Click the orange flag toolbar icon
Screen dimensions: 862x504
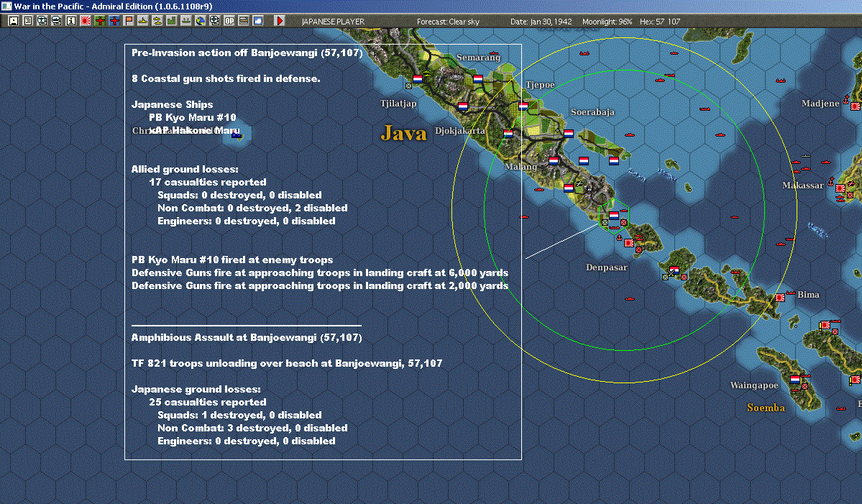click(x=129, y=21)
